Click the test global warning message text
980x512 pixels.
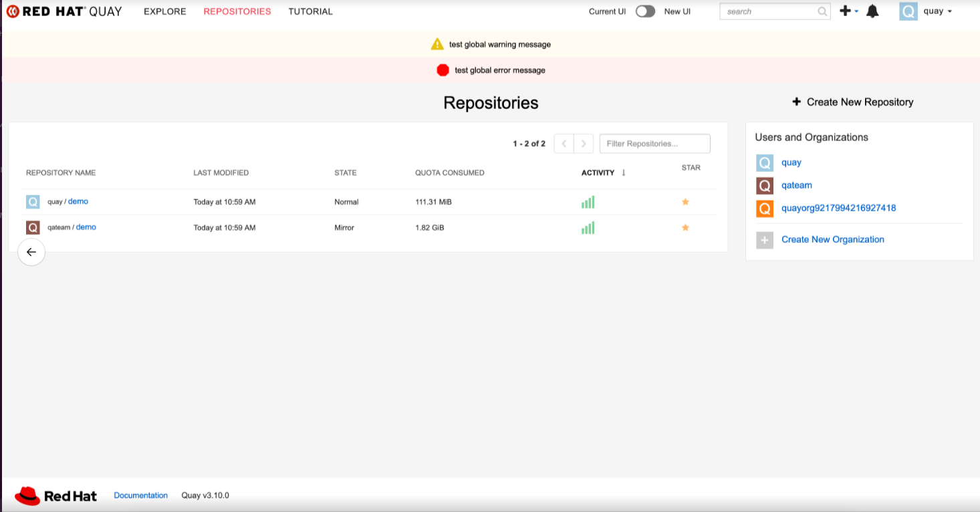(500, 44)
